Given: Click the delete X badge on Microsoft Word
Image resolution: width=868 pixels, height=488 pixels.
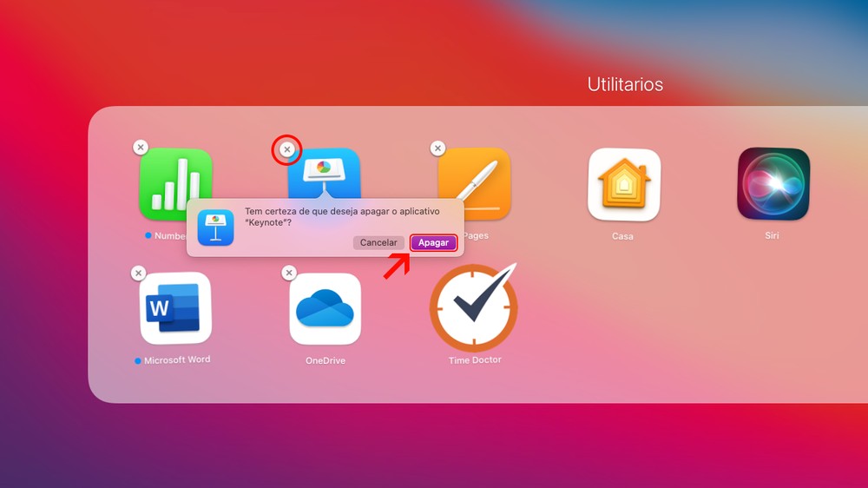Looking at the screenshot, I should [x=138, y=274].
